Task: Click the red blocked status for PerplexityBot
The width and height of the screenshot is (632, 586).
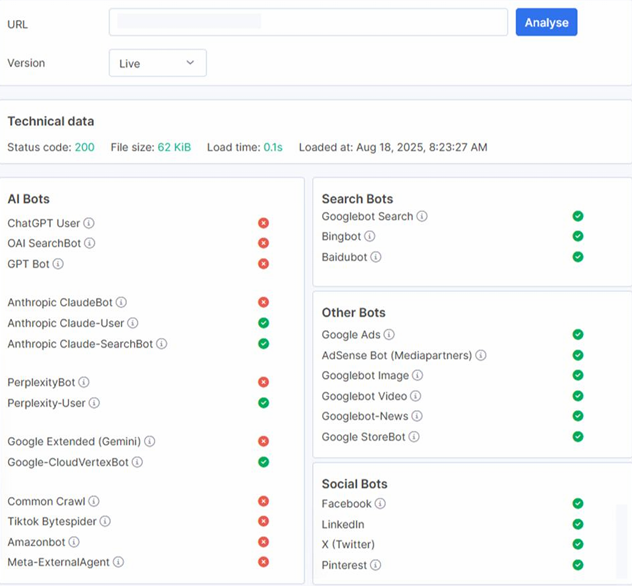Action: 264,382
